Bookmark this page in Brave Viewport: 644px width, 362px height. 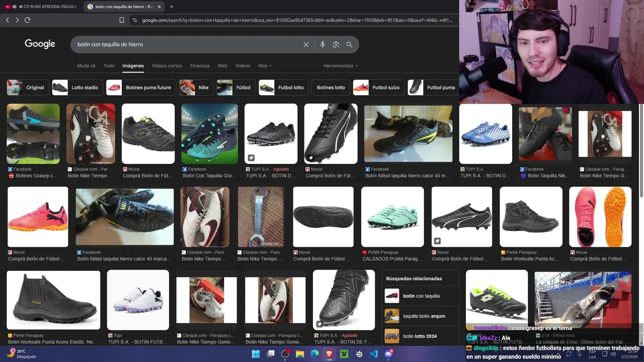pos(122,20)
